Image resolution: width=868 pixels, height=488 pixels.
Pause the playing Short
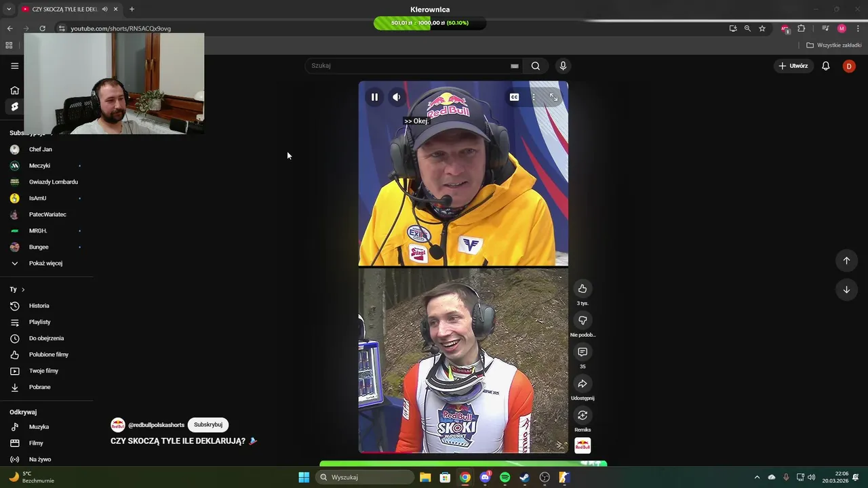(x=374, y=97)
